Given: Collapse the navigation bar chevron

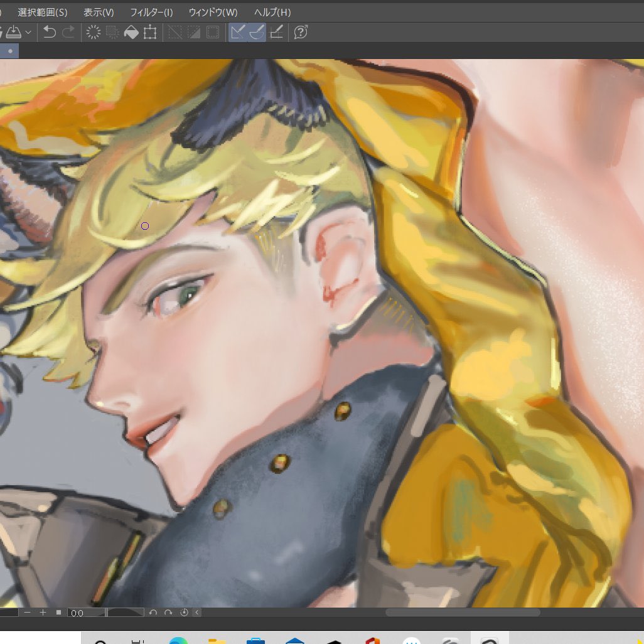Looking at the screenshot, I should pos(196,613).
